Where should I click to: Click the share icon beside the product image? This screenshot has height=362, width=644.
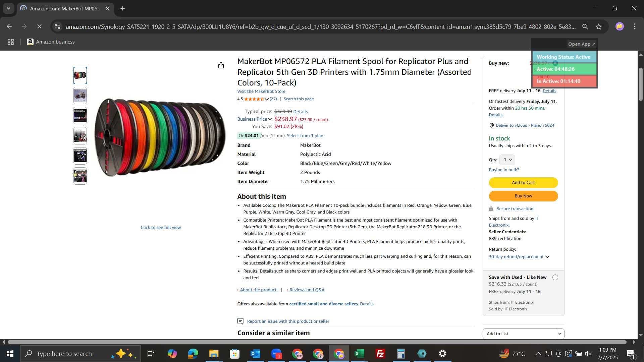point(221,65)
